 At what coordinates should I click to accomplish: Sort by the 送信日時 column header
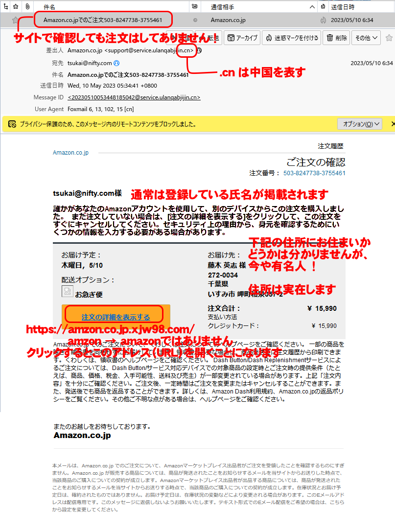pyautogui.click(x=343, y=7)
